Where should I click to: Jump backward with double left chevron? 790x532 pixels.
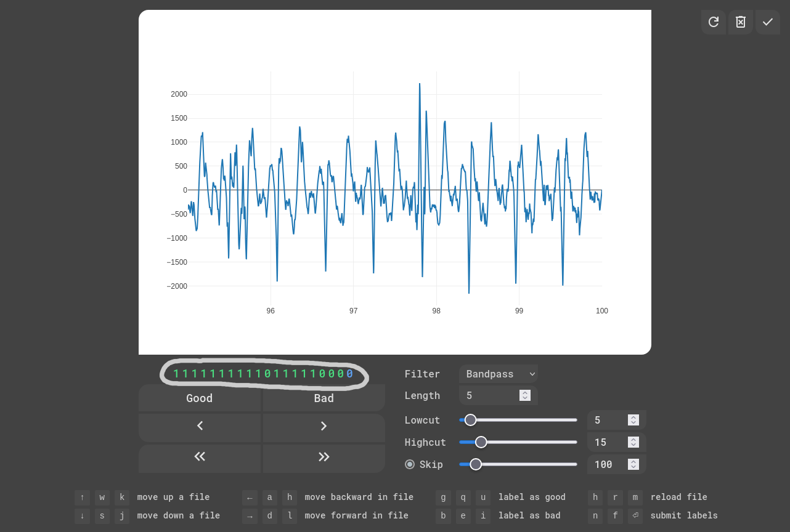(200, 456)
